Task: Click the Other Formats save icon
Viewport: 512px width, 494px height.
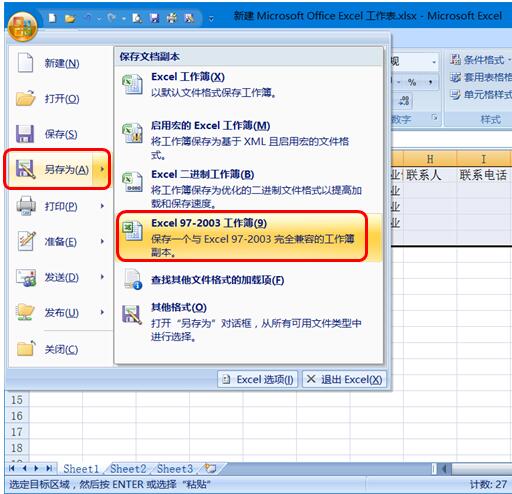Action: coord(132,314)
